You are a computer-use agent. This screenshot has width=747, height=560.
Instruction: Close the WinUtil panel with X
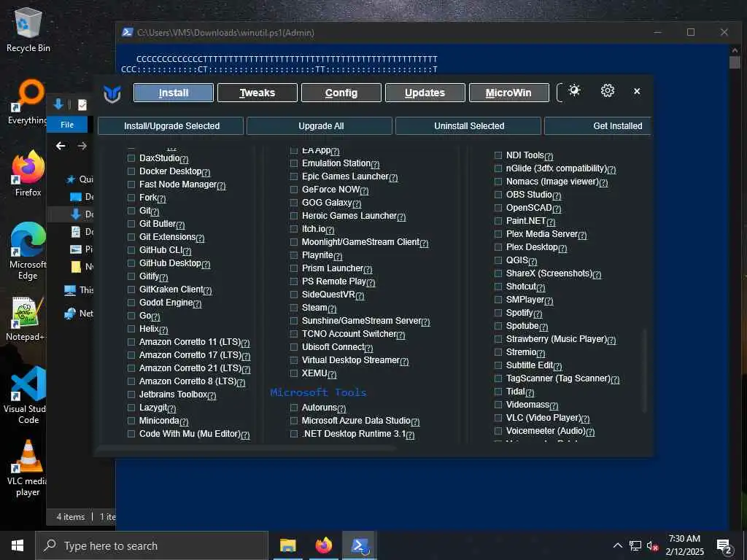(637, 91)
